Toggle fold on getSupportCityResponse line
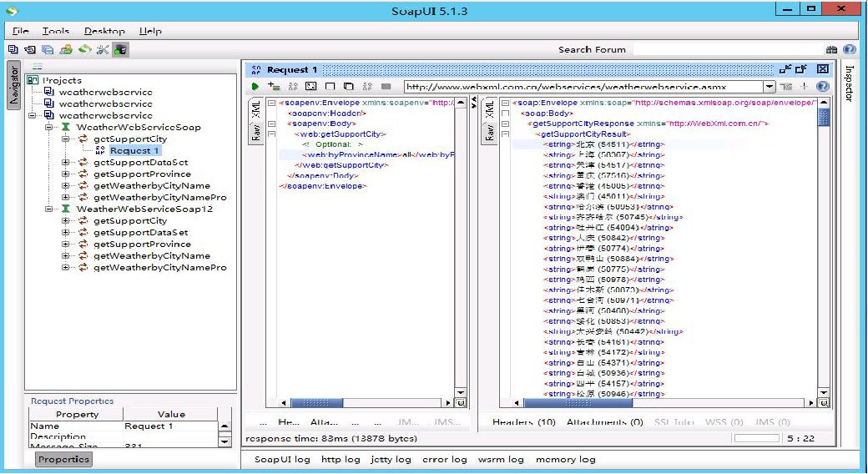The width and height of the screenshot is (868, 474). tap(506, 124)
